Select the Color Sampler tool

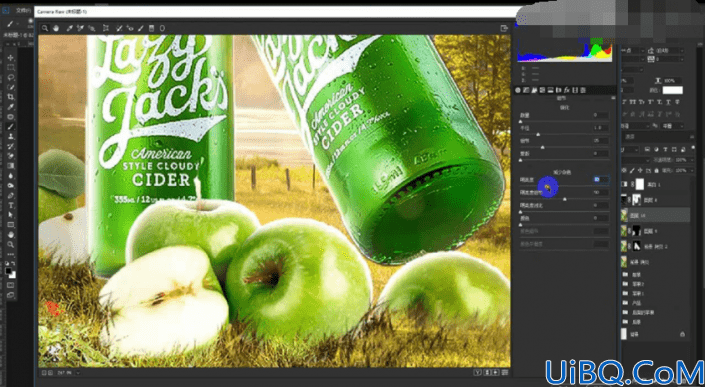tap(81, 28)
